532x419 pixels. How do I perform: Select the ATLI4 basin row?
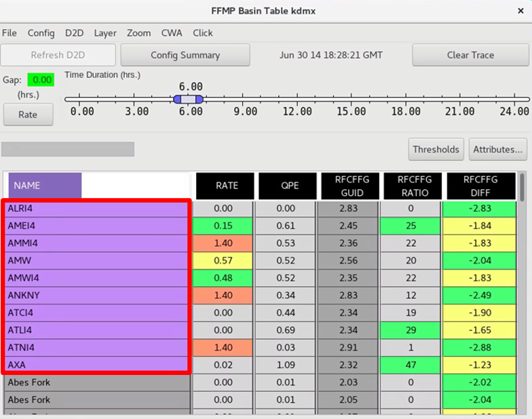(x=96, y=330)
